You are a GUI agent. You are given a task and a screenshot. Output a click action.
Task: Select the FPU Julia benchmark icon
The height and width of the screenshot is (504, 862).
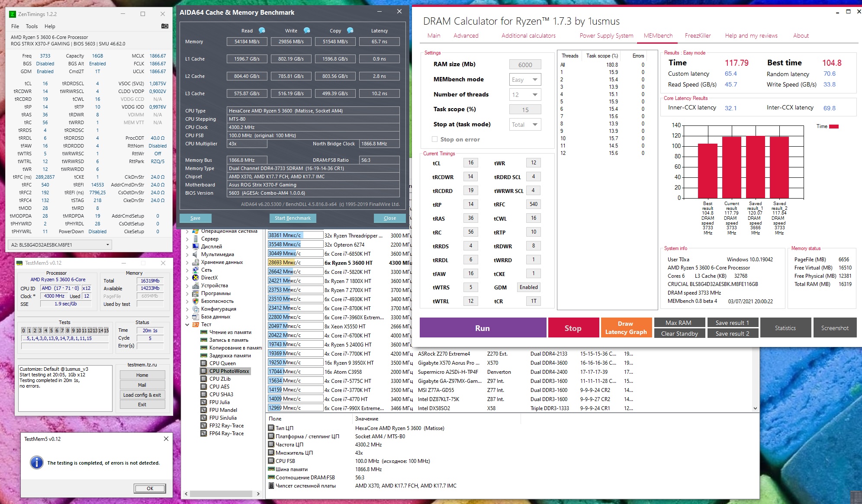(204, 402)
